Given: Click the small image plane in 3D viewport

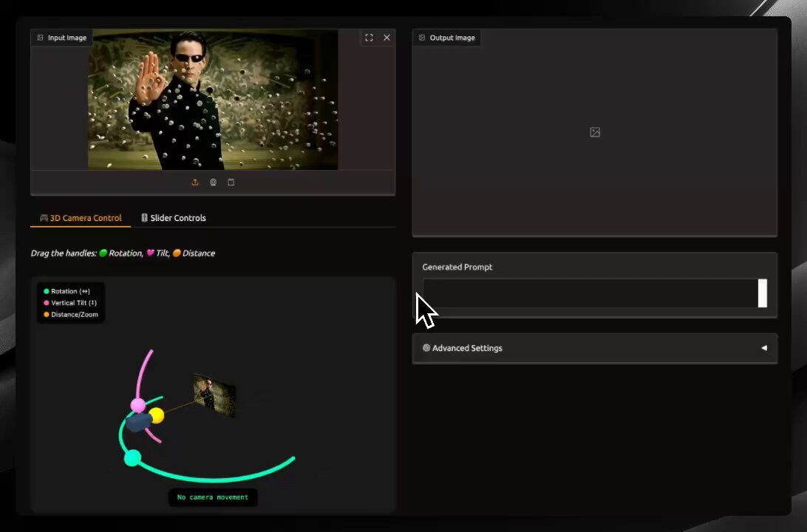Looking at the screenshot, I should [214, 395].
